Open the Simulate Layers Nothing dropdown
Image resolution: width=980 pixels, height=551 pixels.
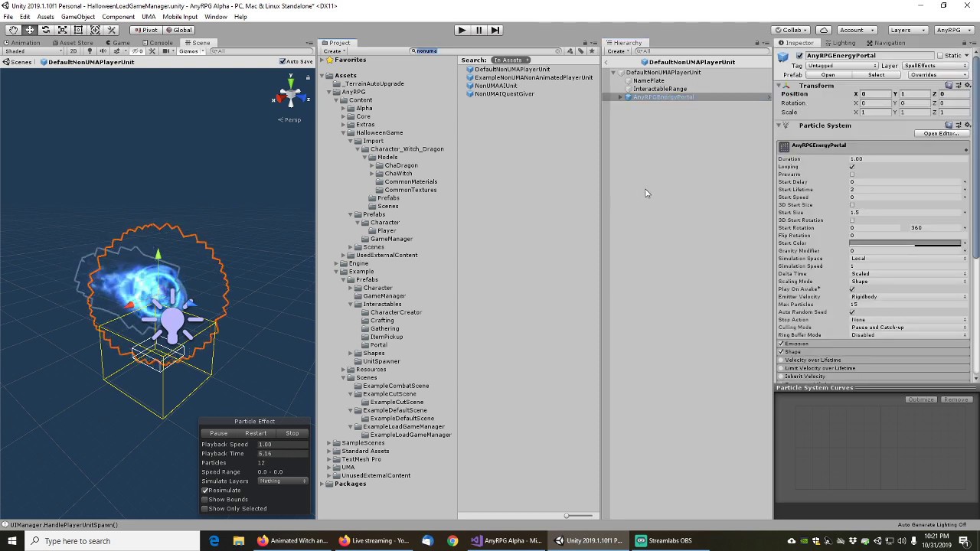(283, 481)
